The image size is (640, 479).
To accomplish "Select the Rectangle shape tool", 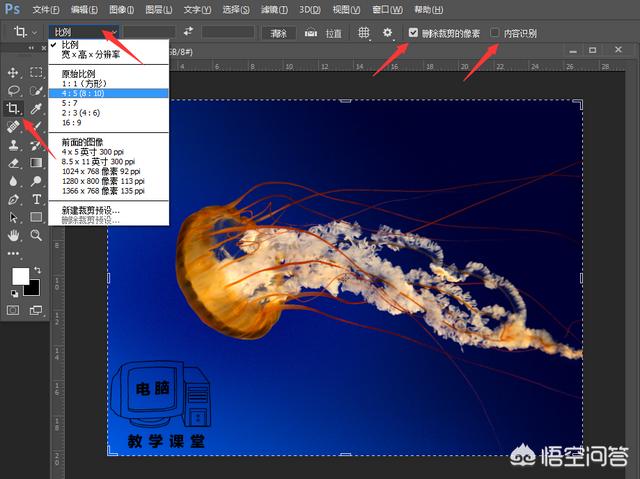I will 36,217.
